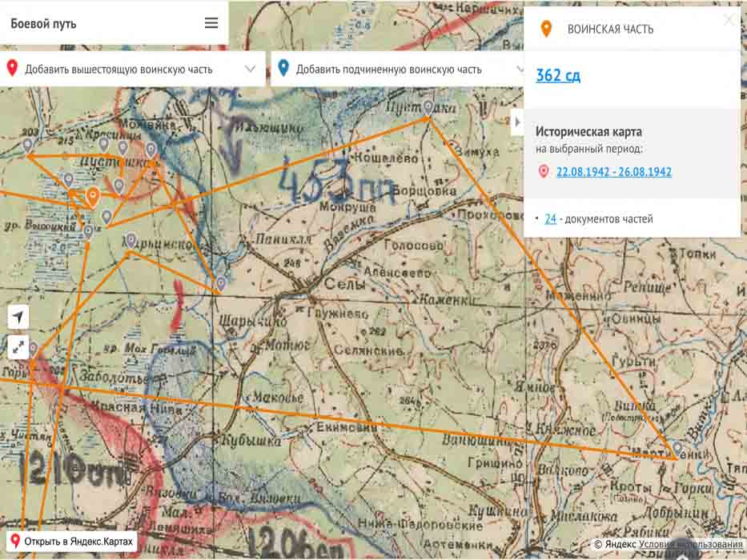Close the Воинская часть info panel
Image resolution: width=747 pixels, height=560 pixels.
pyautogui.click(x=728, y=21)
